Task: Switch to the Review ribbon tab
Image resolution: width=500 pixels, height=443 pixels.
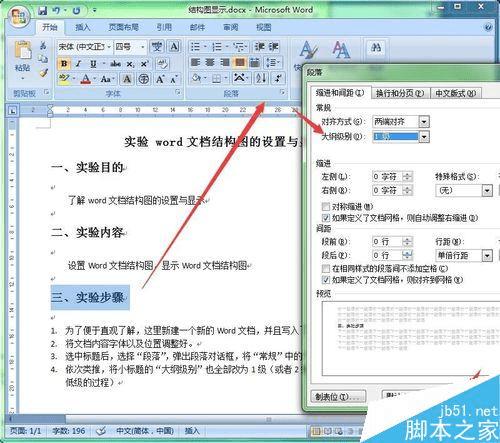Action: coord(231,27)
